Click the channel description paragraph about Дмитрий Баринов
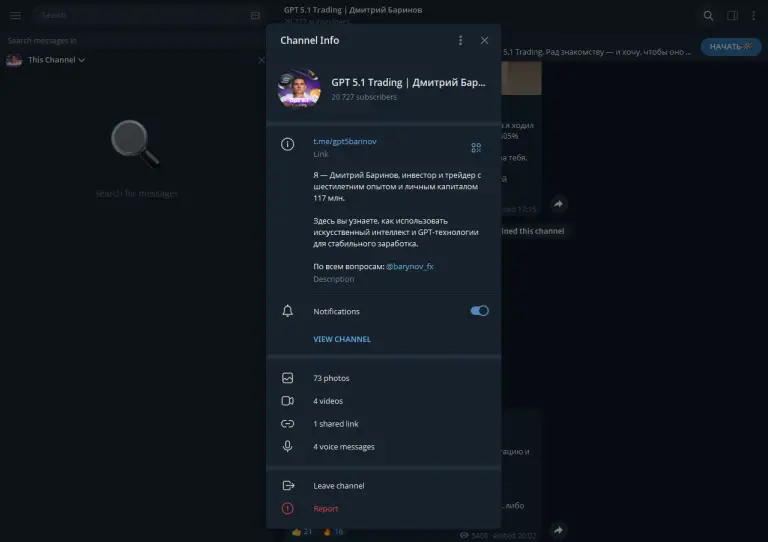 point(397,187)
